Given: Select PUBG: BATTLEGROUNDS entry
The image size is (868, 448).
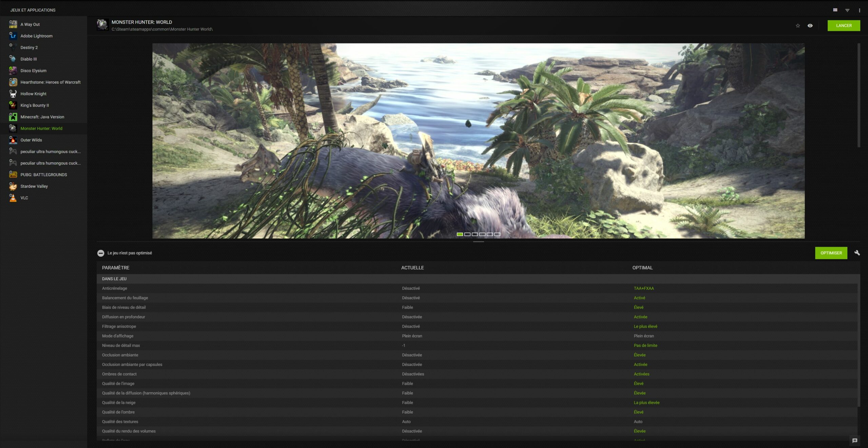Looking at the screenshot, I should pyautogui.click(x=43, y=174).
